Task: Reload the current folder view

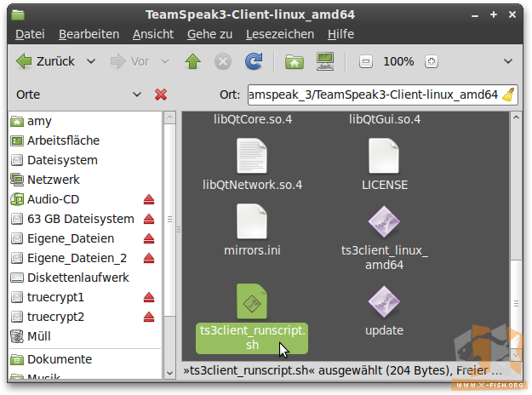Action: tap(254, 61)
